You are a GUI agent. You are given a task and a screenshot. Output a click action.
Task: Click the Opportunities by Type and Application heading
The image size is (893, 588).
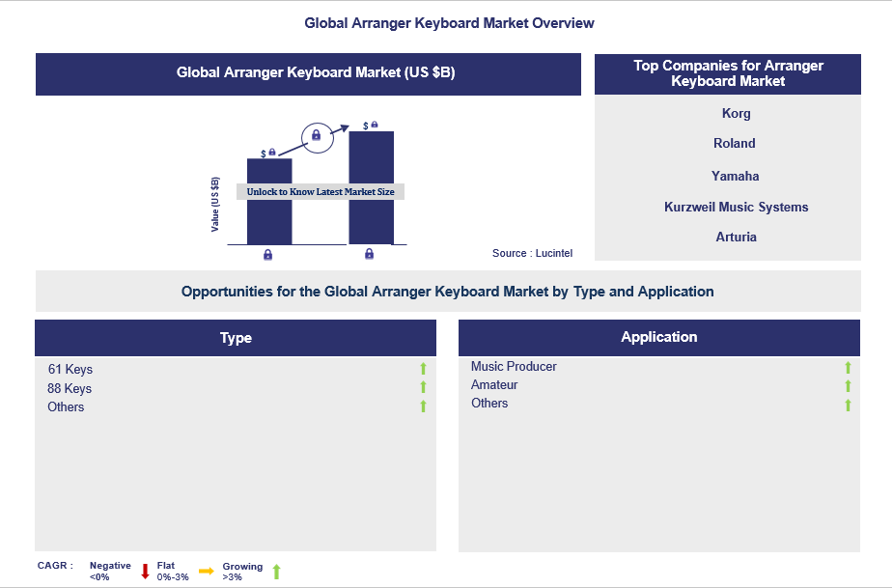coord(448,292)
